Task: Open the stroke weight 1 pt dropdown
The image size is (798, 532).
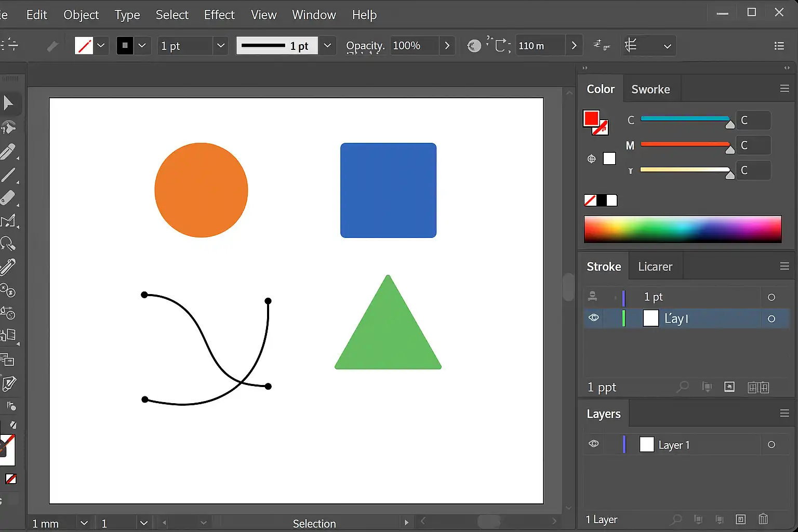Action: tap(221, 46)
